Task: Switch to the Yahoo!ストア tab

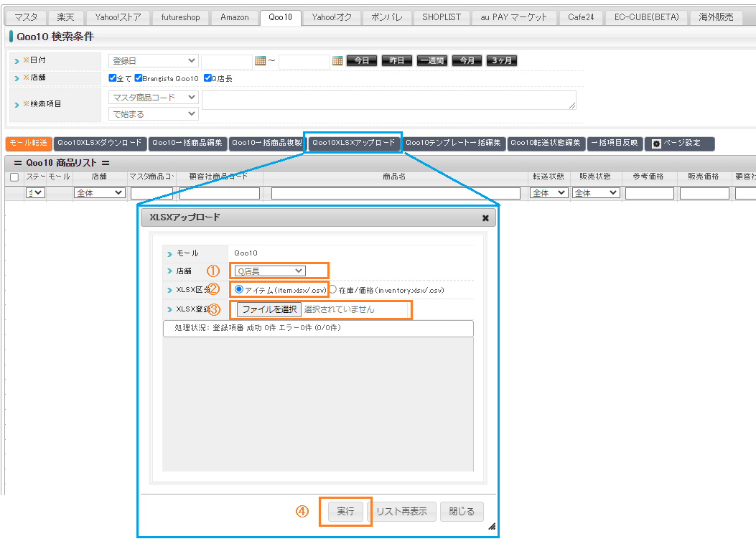Action: click(118, 17)
